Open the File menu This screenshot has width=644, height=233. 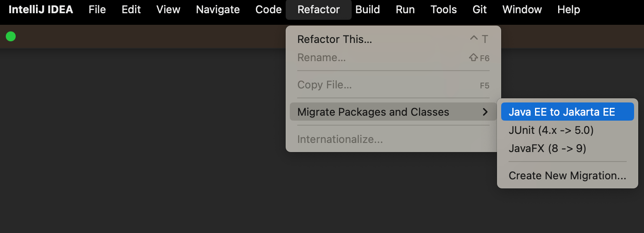point(97,10)
